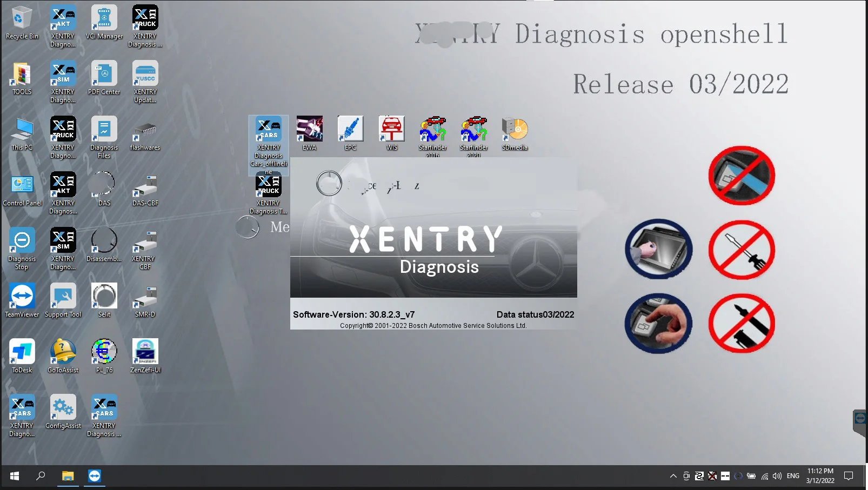868x490 pixels.
Task: Expand the TeamViewer side panel tab
Action: [859, 422]
